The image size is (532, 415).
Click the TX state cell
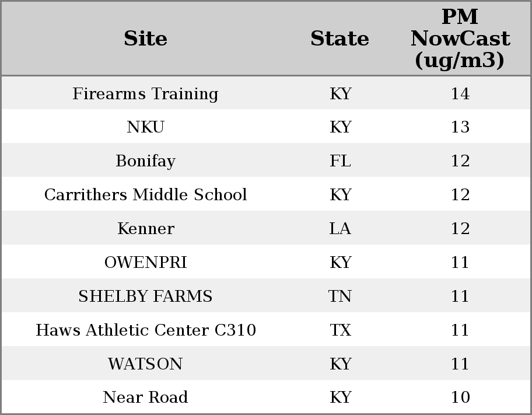tap(340, 330)
